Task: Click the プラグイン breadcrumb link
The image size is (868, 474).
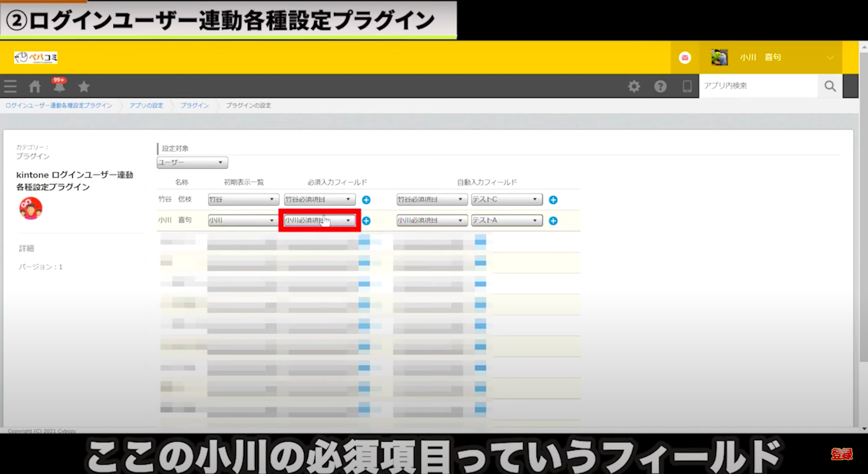Action: [195, 106]
